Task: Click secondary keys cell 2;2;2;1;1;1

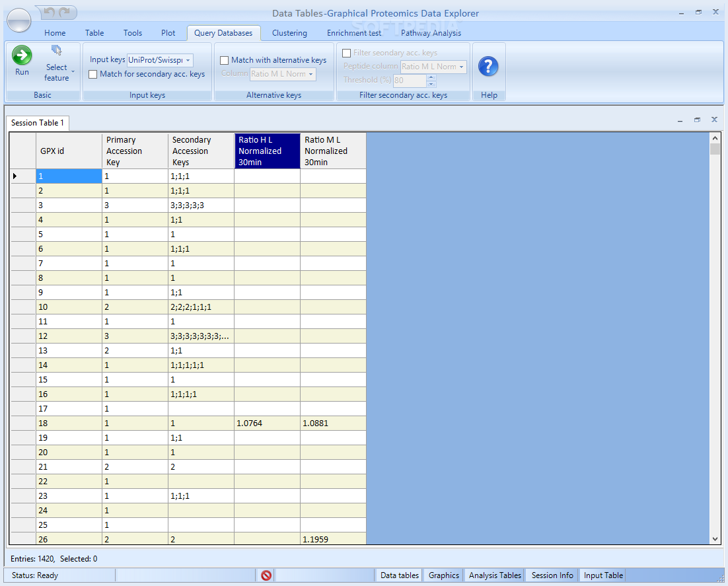Action: pyautogui.click(x=201, y=307)
